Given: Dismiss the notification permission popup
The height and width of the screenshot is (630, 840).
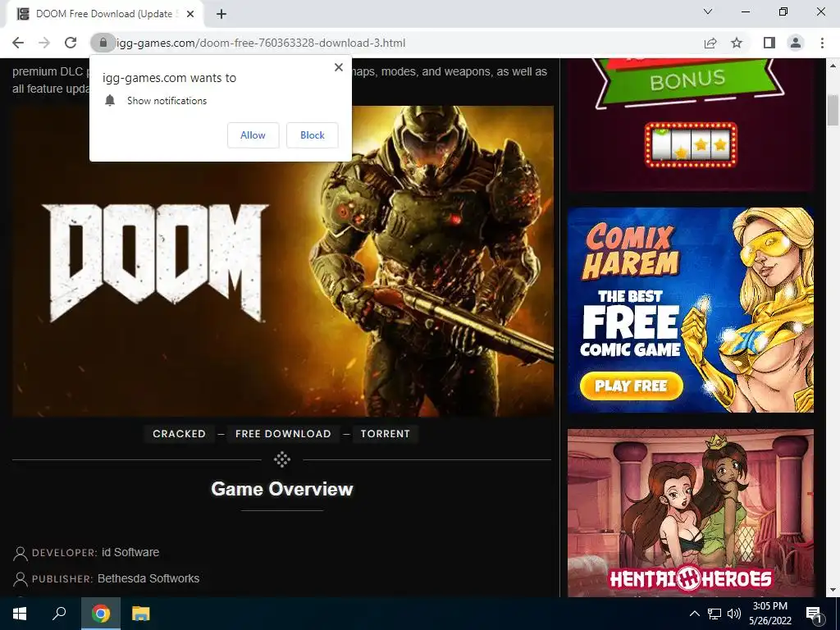Looking at the screenshot, I should (339, 67).
